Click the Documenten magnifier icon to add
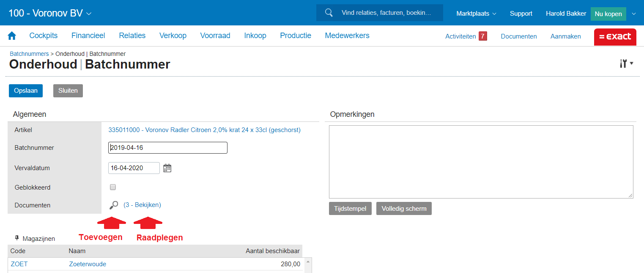This screenshot has height=273, width=644. click(114, 205)
